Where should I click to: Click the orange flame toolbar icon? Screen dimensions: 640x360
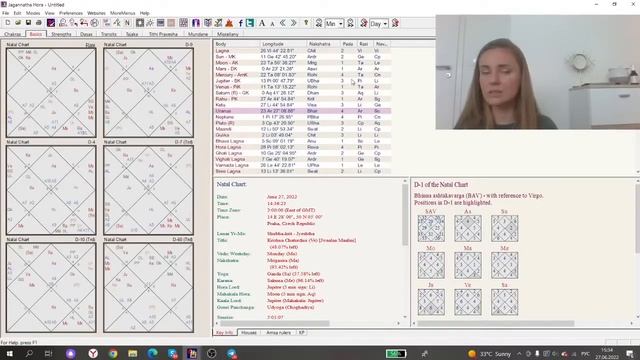229,23
